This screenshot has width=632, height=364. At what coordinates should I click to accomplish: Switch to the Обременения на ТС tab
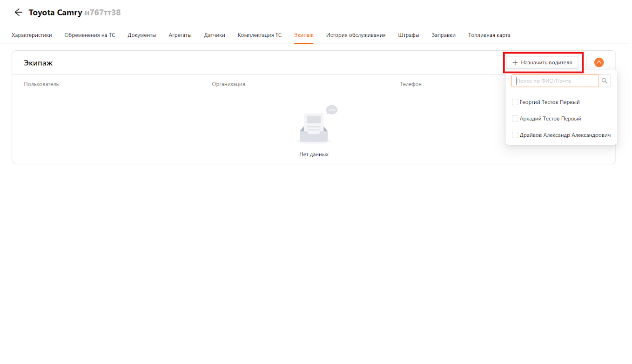tap(90, 35)
